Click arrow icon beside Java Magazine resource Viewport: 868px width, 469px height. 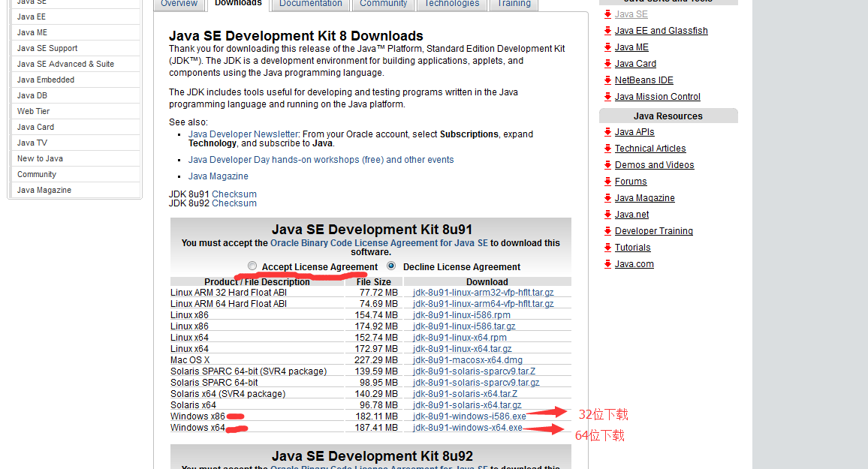(x=607, y=199)
